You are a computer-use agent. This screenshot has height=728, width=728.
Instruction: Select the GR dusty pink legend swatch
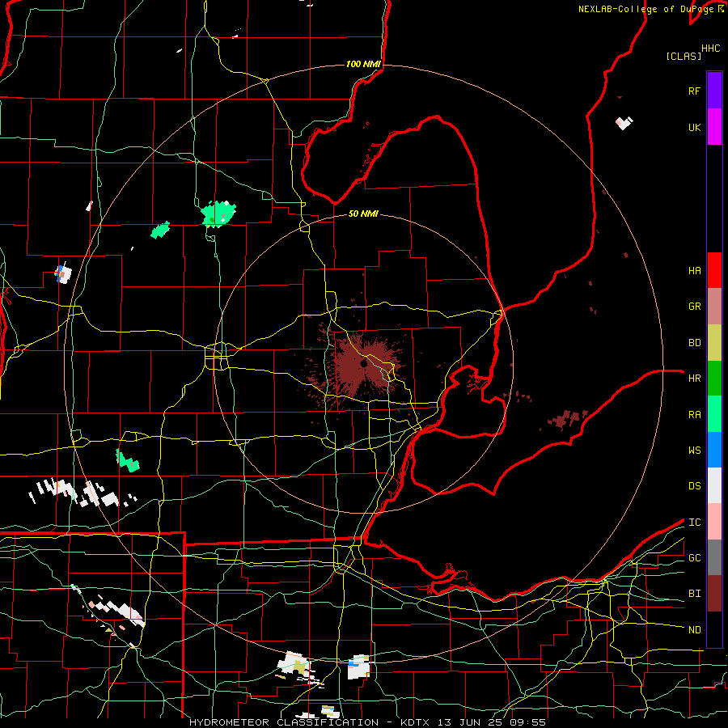click(x=714, y=306)
